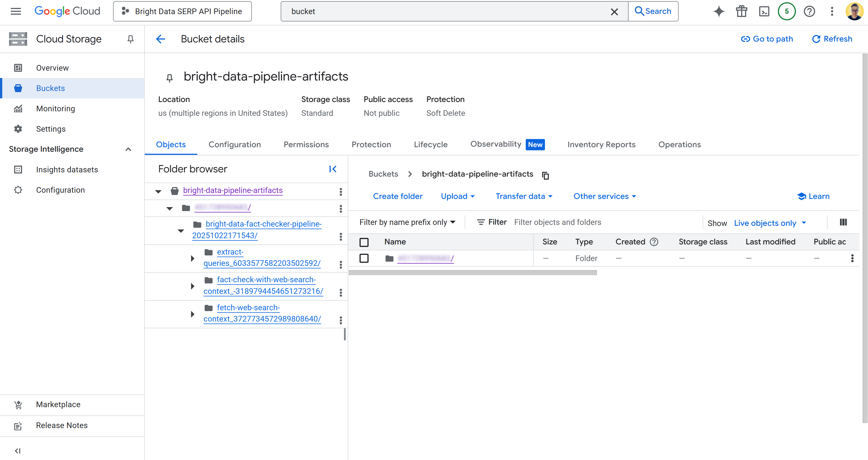Collapse Storage Intelligence section
This screenshot has height=460, width=868.
[x=128, y=149]
